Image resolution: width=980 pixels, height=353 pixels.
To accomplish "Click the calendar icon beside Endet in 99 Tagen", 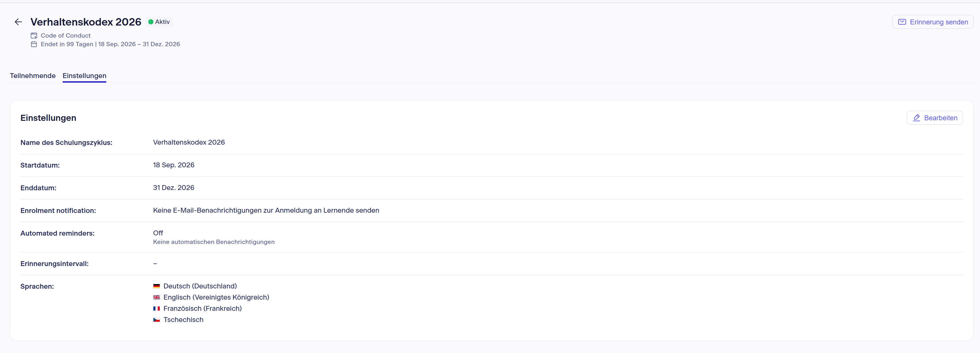I will click(34, 44).
